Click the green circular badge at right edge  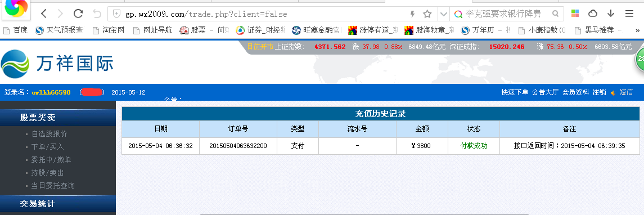click(640, 60)
